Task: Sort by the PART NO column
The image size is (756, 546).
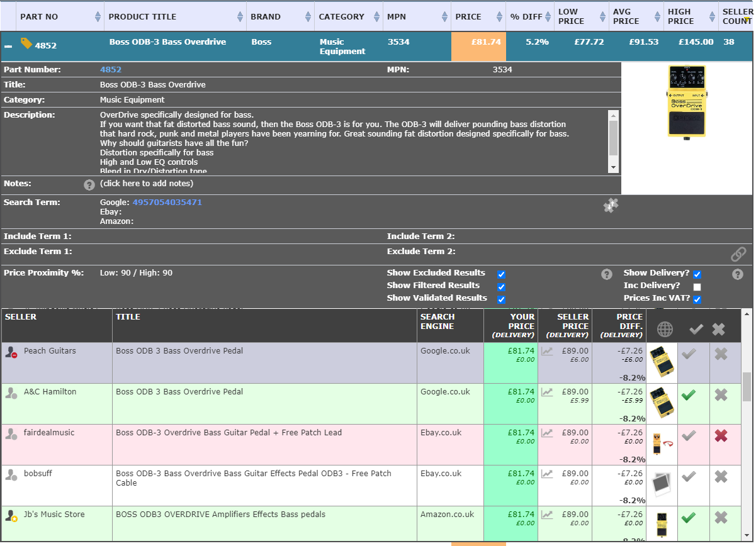Action: point(60,17)
